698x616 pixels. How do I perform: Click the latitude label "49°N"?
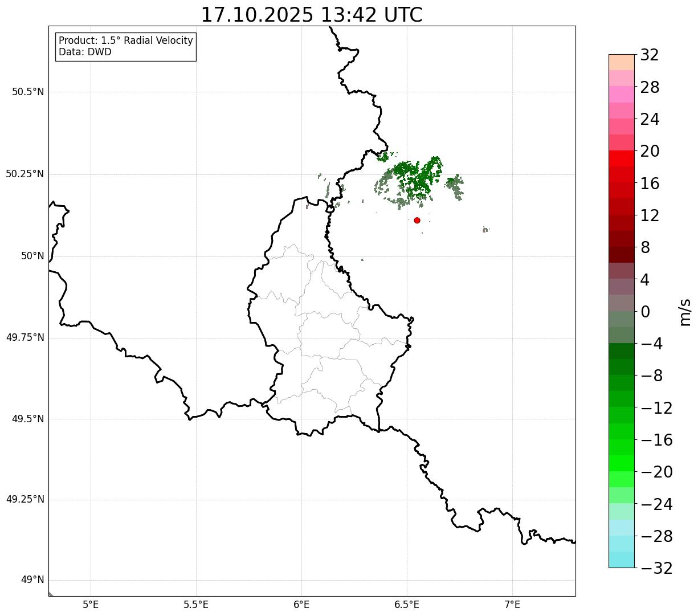(32, 580)
